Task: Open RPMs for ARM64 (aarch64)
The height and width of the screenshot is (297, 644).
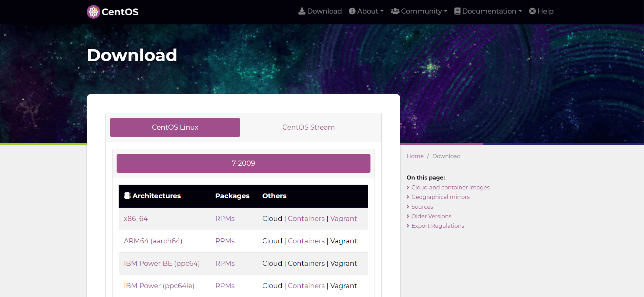Action: coord(225,241)
